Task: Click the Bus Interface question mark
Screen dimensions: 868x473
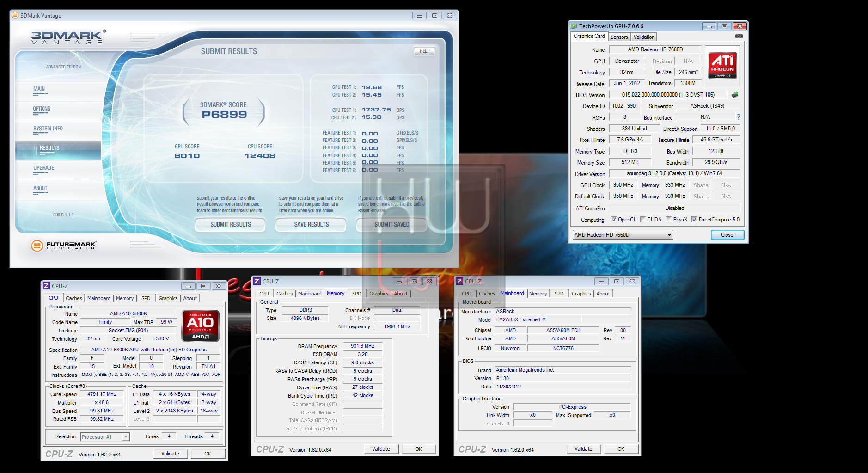Action: pyautogui.click(x=739, y=117)
